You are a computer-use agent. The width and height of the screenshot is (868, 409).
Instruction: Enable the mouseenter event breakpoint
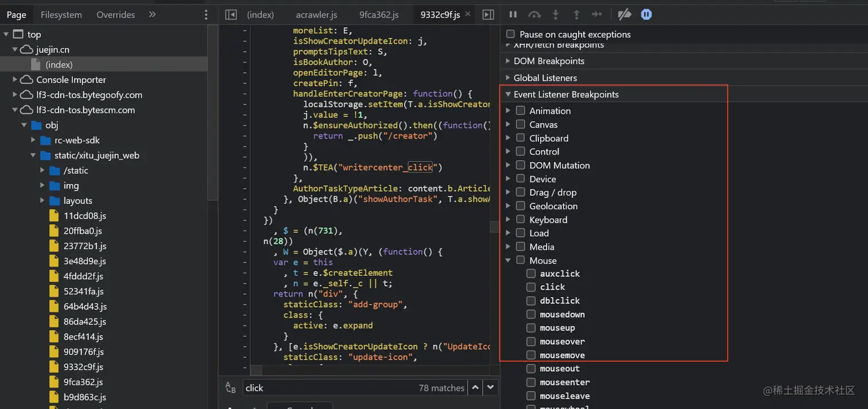[x=531, y=382]
